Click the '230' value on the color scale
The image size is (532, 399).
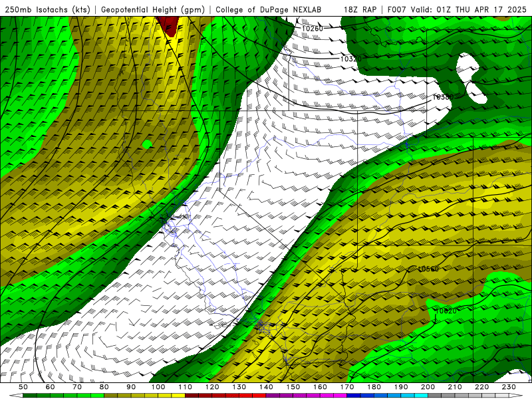click(x=509, y=387)
